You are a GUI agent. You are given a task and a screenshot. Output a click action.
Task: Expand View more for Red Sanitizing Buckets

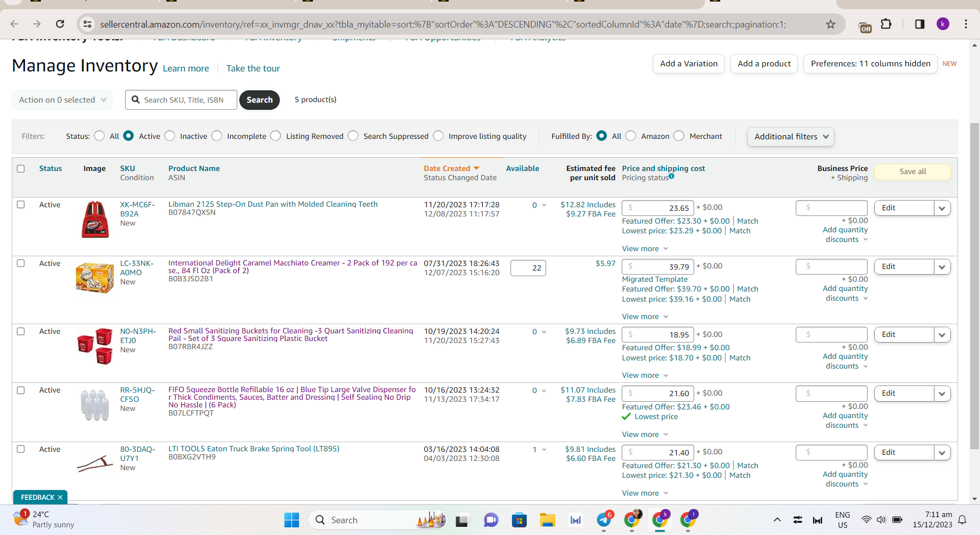tap(645, 375)
